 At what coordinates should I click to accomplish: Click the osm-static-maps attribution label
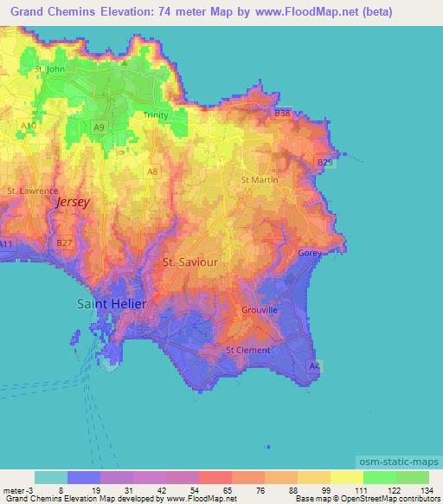pyautogui.click(x=399, y=462)
